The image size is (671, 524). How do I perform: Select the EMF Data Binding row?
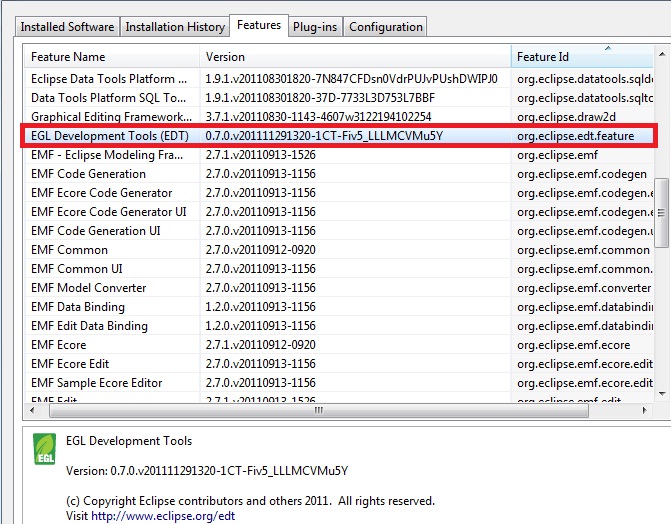[x=339, y=307]
